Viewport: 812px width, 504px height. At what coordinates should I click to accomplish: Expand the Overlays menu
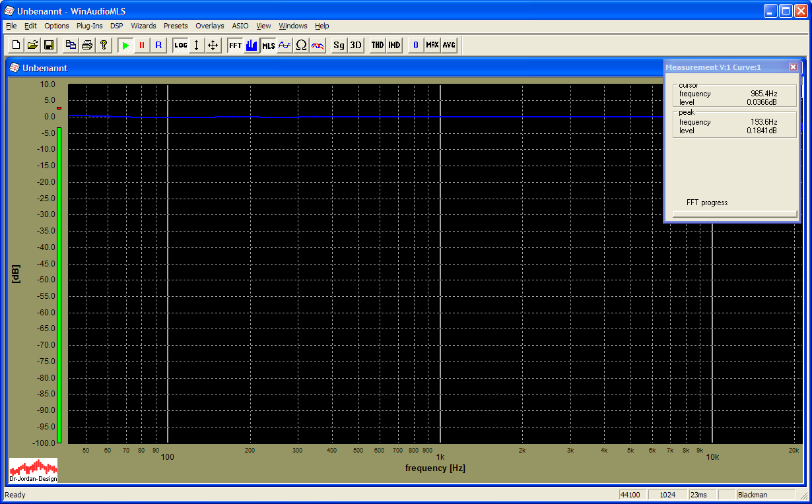pyautogui.click(x=209, y=26)
